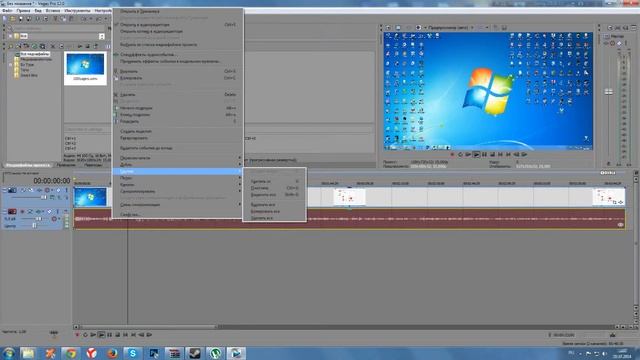The width and height of the screenshot is (640, 360).
Task: Adjust the audio track pan slider
Action: click(34, 225)
